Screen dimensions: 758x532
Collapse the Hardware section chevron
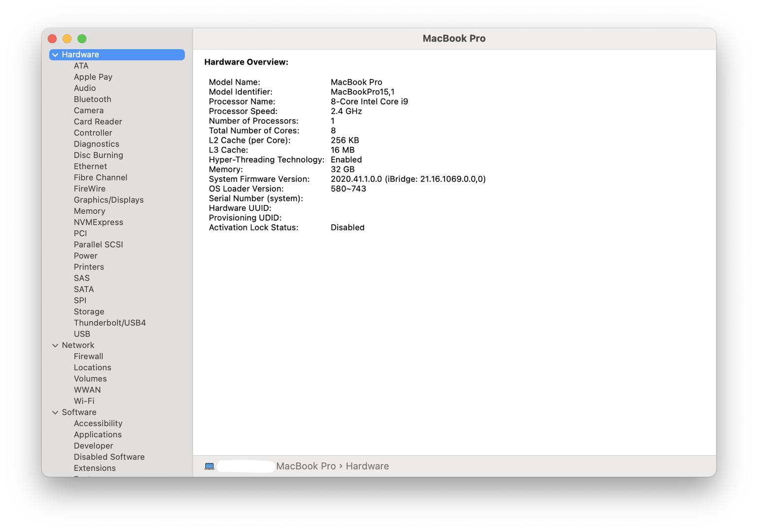click(55, 55)
